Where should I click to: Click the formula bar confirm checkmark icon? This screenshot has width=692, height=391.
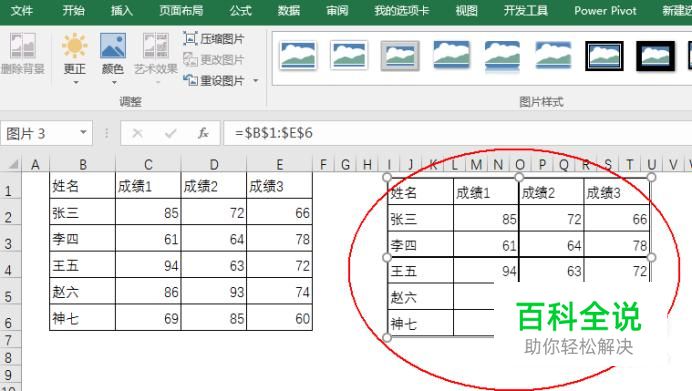[170, 133]
